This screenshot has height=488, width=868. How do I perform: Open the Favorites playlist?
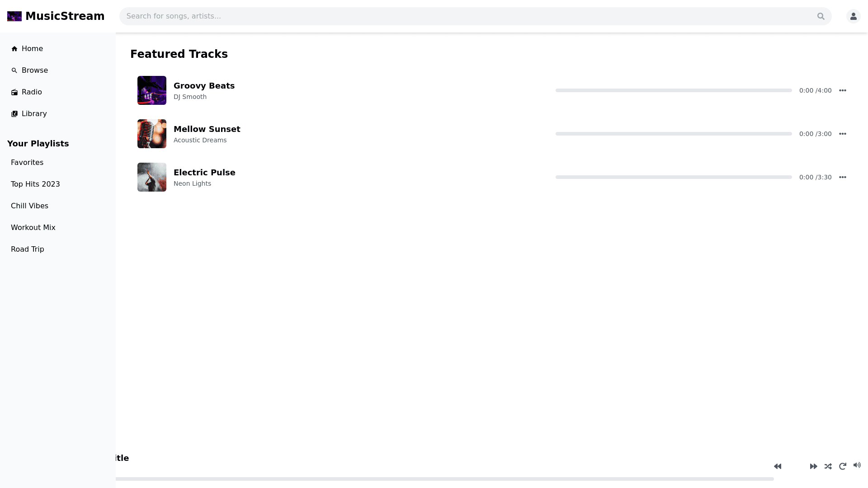pos(27,163)
